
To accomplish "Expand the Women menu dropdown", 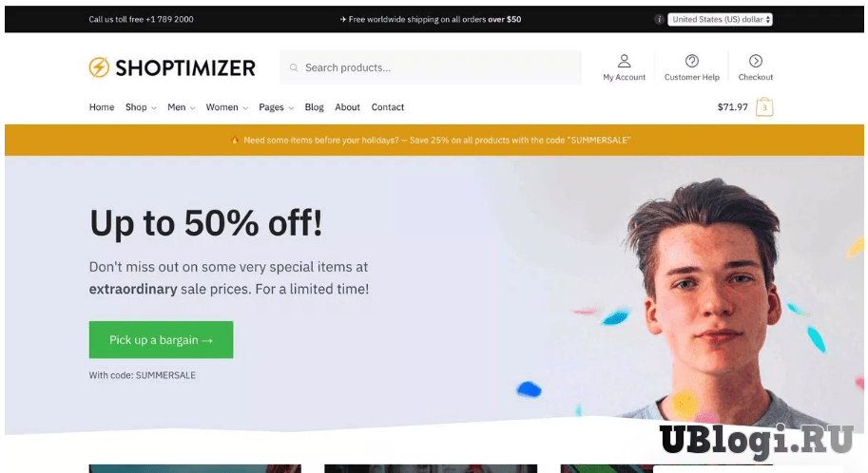I will (226, 107).
